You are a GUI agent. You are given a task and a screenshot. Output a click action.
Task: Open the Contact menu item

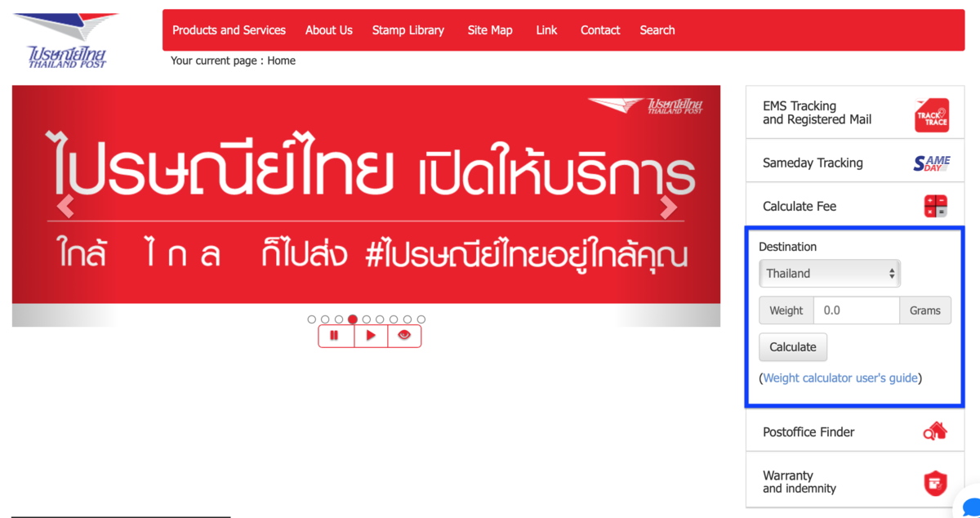click(600, 30)
